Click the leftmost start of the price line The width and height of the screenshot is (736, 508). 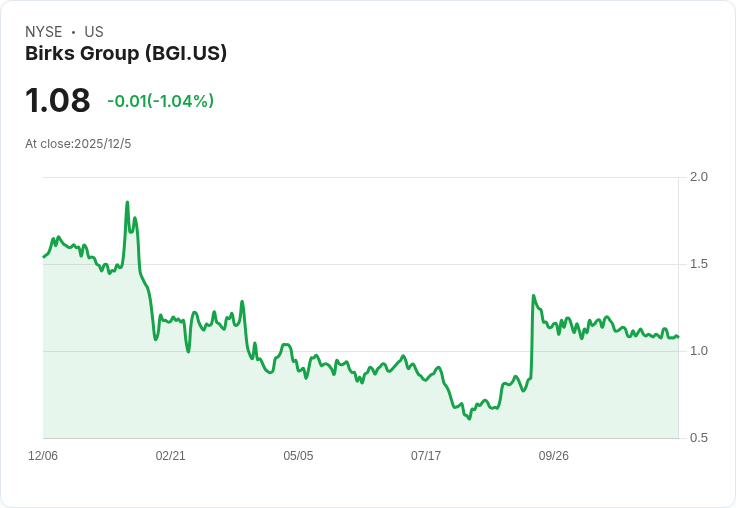pyautogui.click(x=44, y=257)
